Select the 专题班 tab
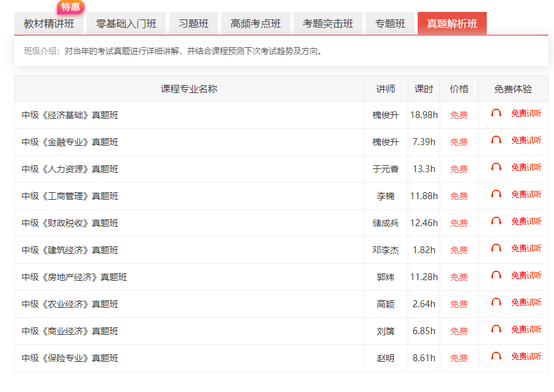Screen dimensions: 554x392 coord(390,24)
